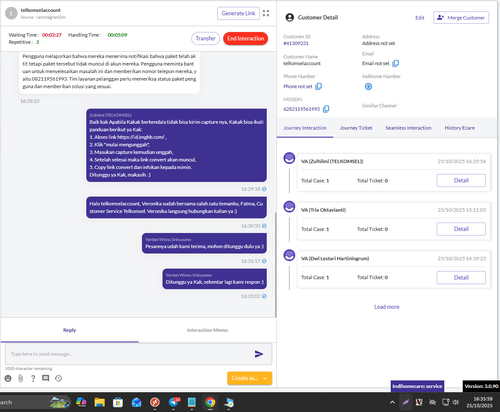Click the telkomselaccount avatar in chat header

pyautogui.click(x=11, y=13)
